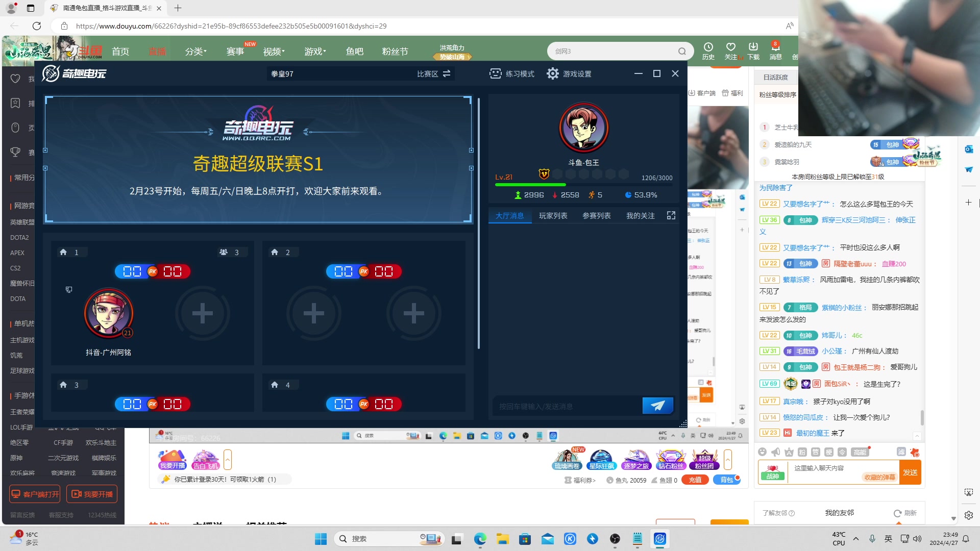Image resolution: width=980 pixels, height=551 pixels.
Task: Click the 历史 clock icon
Action: 708,47
